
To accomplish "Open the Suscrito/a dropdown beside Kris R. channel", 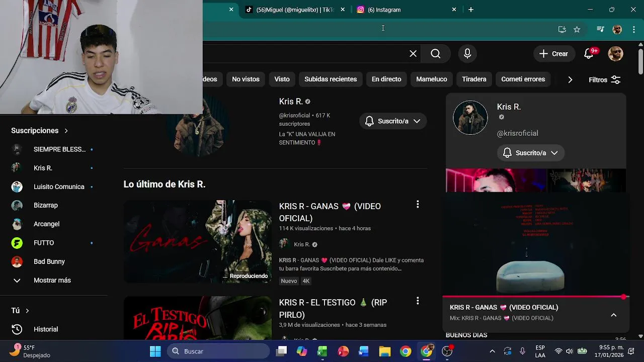I will [x=393, y=121].
